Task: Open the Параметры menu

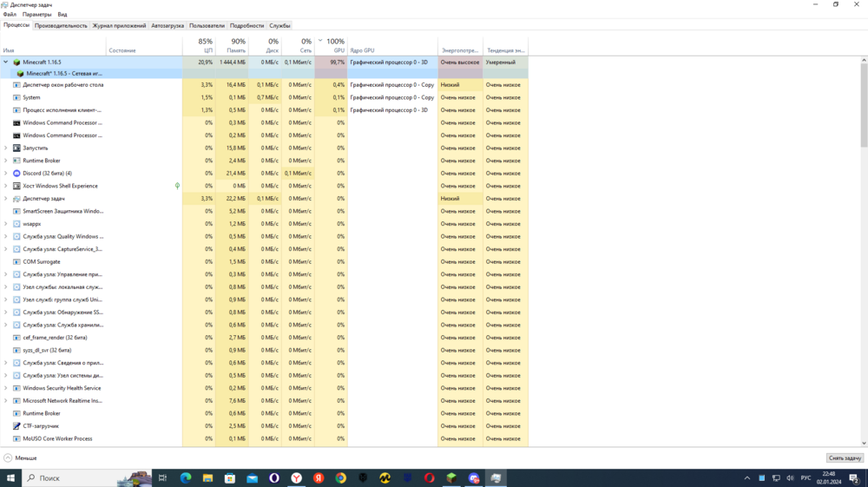Action: 36,15
